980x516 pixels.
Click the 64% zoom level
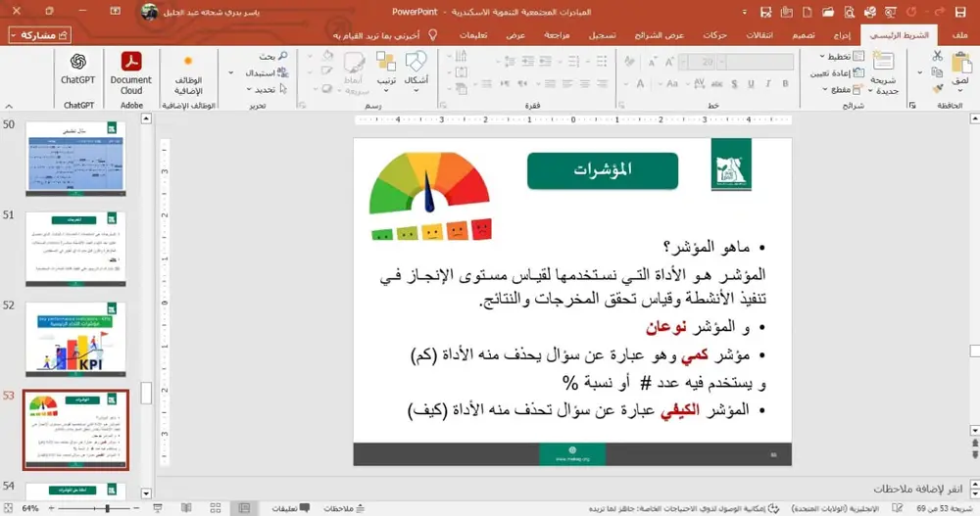[x=30, y=508]
